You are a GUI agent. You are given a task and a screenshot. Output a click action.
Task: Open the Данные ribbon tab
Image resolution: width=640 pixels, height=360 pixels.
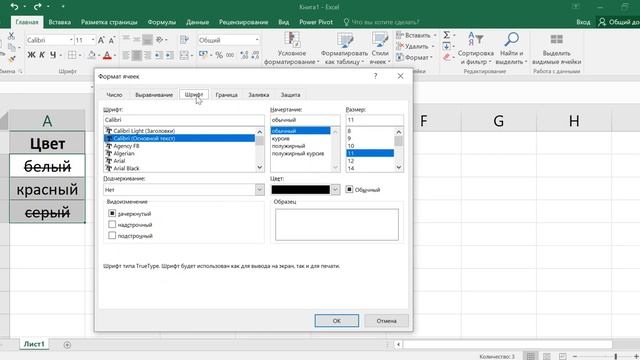(198, 22)
